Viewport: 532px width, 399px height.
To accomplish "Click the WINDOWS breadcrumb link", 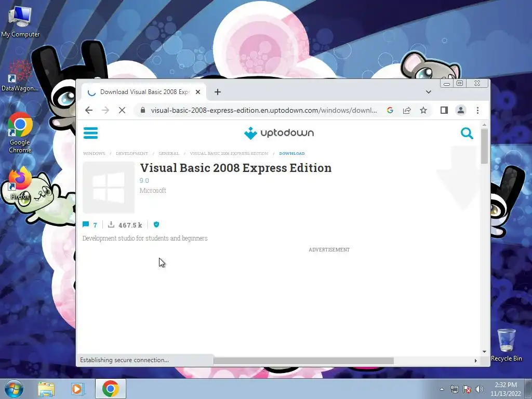I will (x=94, y=153).
